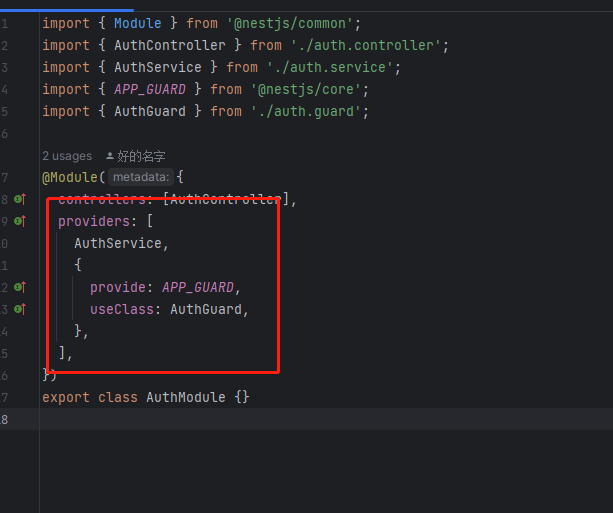Click the gutter override icon beside providers line
This screenshot has height=513, width=613.
pos(20,221)
